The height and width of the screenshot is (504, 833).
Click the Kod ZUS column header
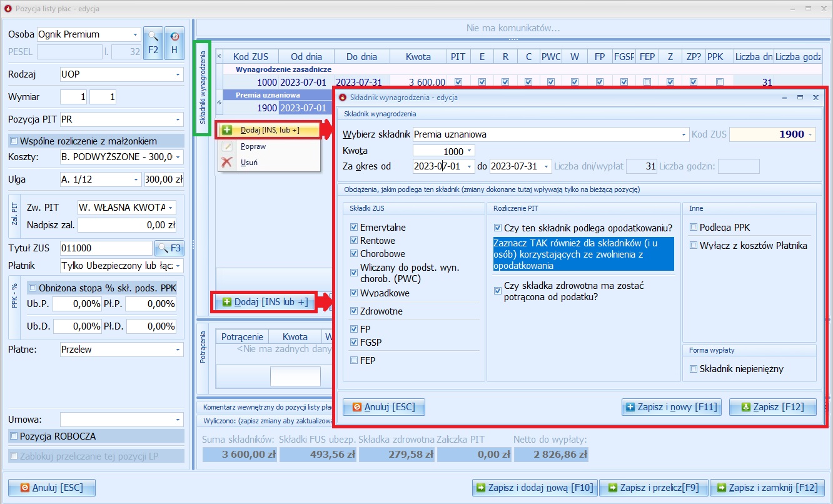click(250, 57)
